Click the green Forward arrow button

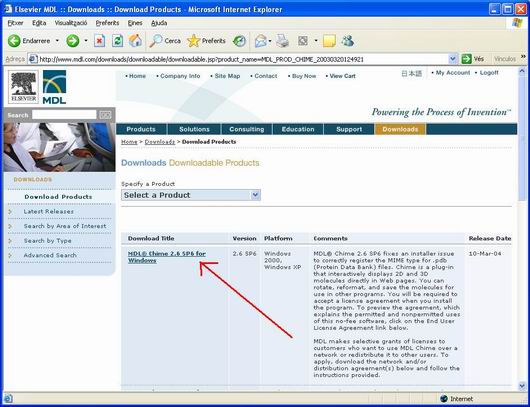[73, 41]
